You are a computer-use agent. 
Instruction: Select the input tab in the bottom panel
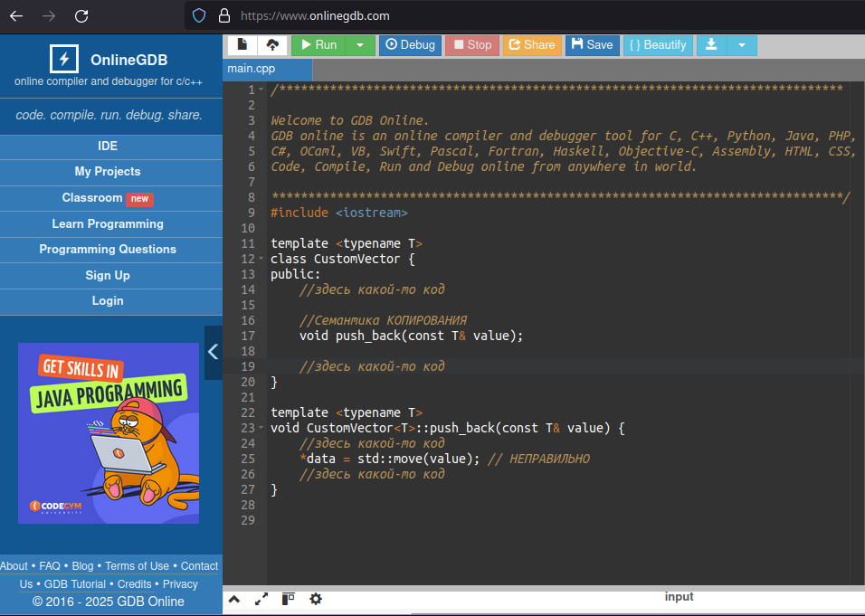click(679, 597)
